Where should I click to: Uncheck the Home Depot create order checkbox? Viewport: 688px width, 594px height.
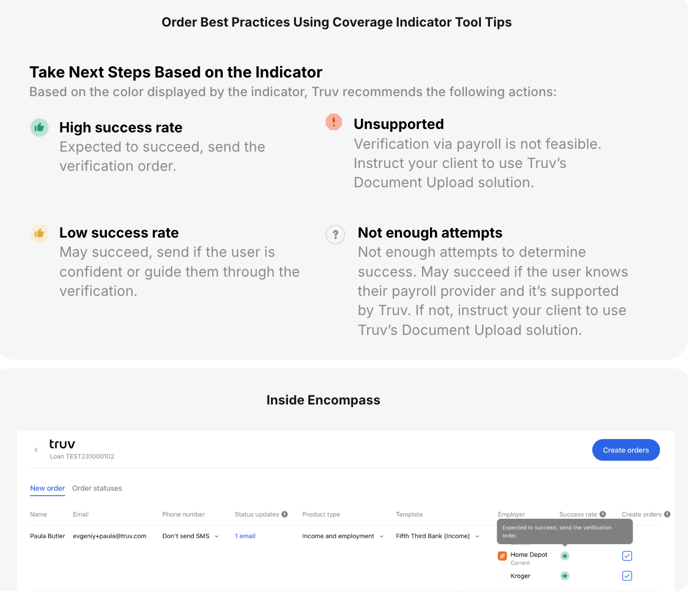pos(627,556)
